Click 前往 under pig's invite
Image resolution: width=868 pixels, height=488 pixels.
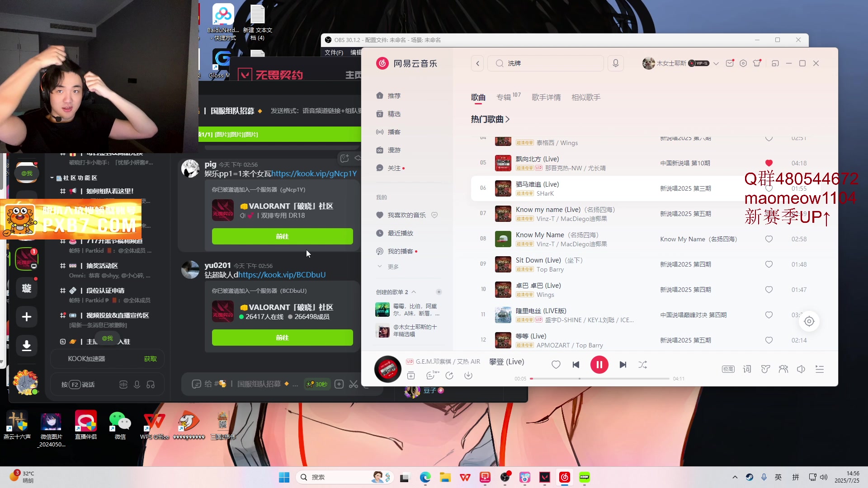[x=282, y=236]
